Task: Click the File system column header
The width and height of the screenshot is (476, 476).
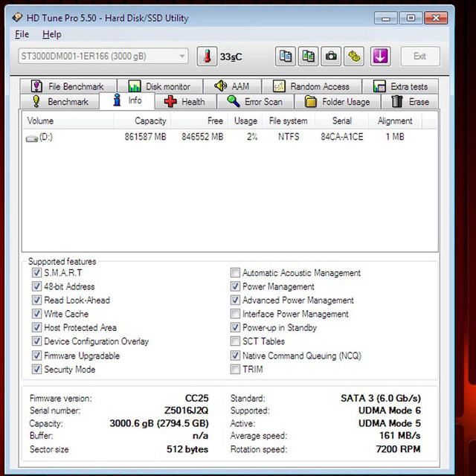Action: click(289, 120)
